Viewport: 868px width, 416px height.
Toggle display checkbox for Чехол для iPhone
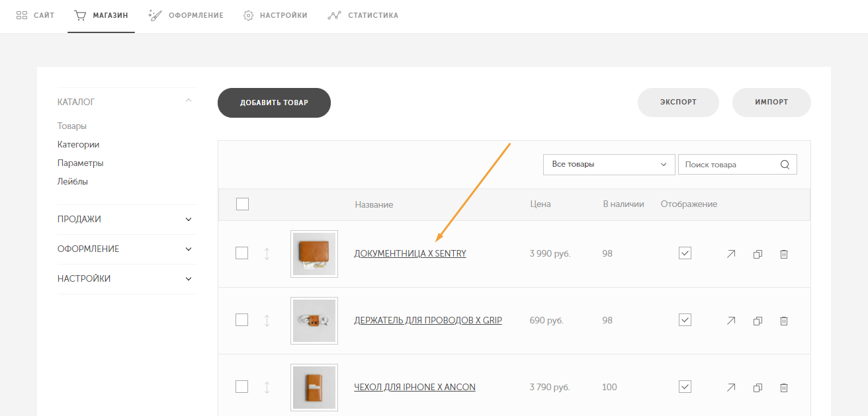click(685, 387)
